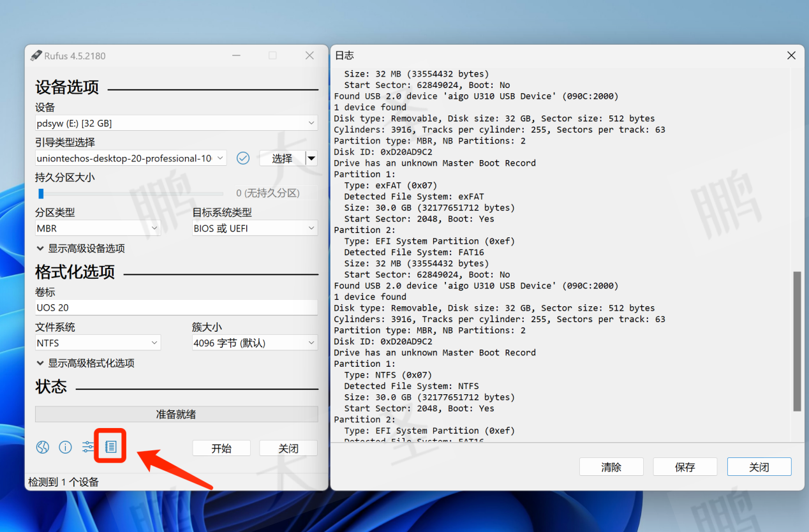Click the 格式化选项 heading
This screenshot has width=809, height=532.
tap(75, 272)
